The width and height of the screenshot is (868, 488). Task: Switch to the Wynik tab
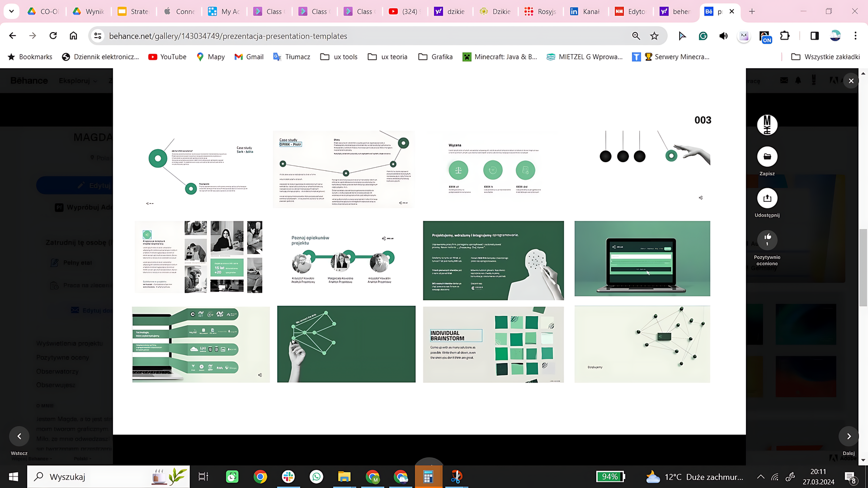(88, 11)
